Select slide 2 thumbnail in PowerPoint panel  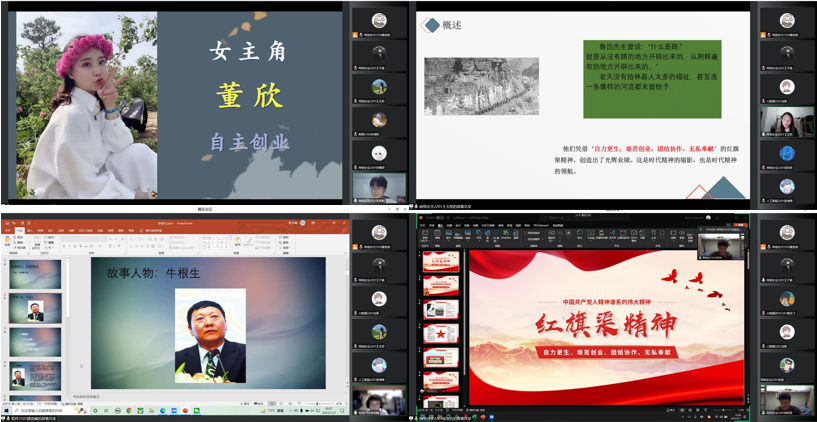point(35,307)
